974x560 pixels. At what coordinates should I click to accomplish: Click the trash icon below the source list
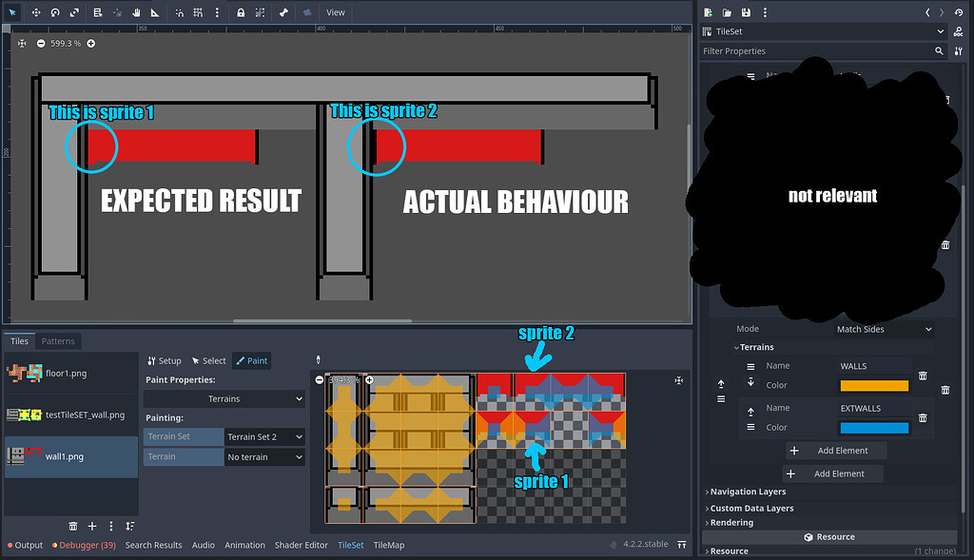(x=73, y=525)
